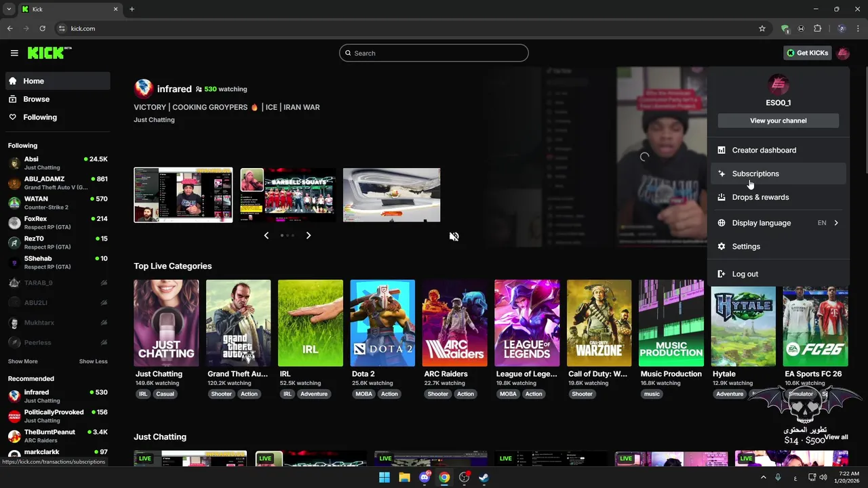This screenshot has height=488, width=868.
Task: Open ABU_ADAMZ channel in Following list
Action: [x=58, y=183]
